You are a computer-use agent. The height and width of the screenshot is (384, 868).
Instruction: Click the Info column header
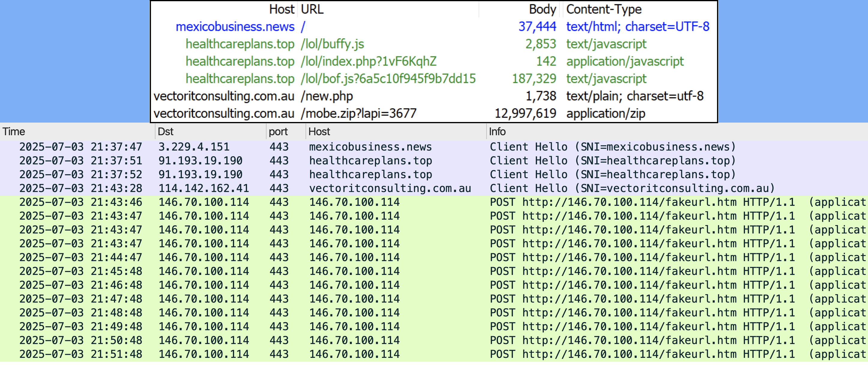(497, 132)
